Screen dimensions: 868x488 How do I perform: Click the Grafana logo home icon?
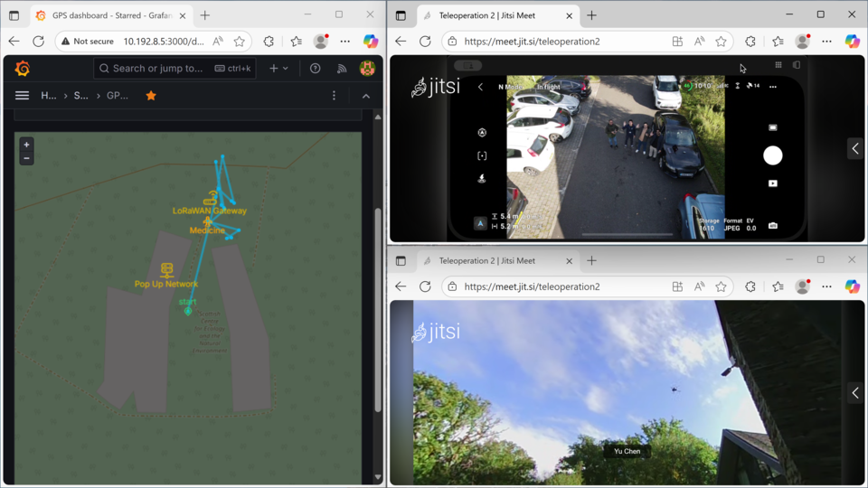[x=23, y=69]
